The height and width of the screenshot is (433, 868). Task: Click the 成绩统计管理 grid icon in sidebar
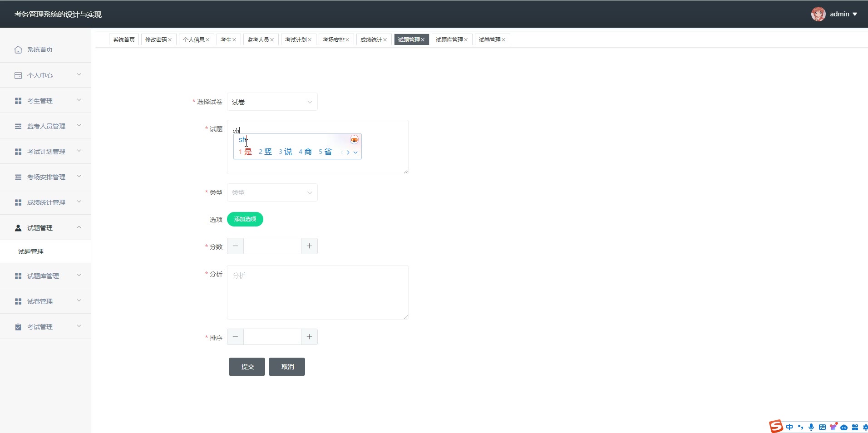18,202
